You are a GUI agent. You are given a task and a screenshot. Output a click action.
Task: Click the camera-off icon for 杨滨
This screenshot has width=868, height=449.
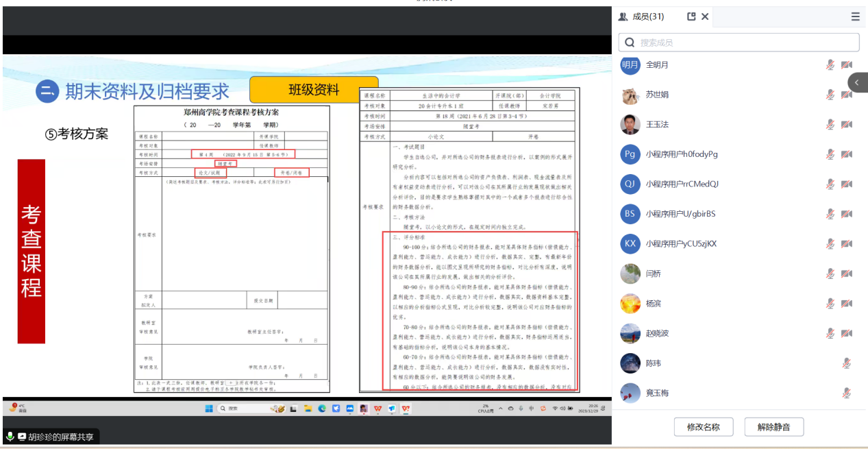pos(847,304)
